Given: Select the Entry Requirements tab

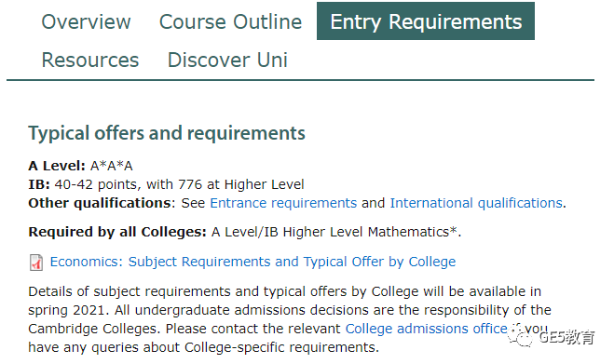Looking at the screenshot, I should (x=426, y=21).
